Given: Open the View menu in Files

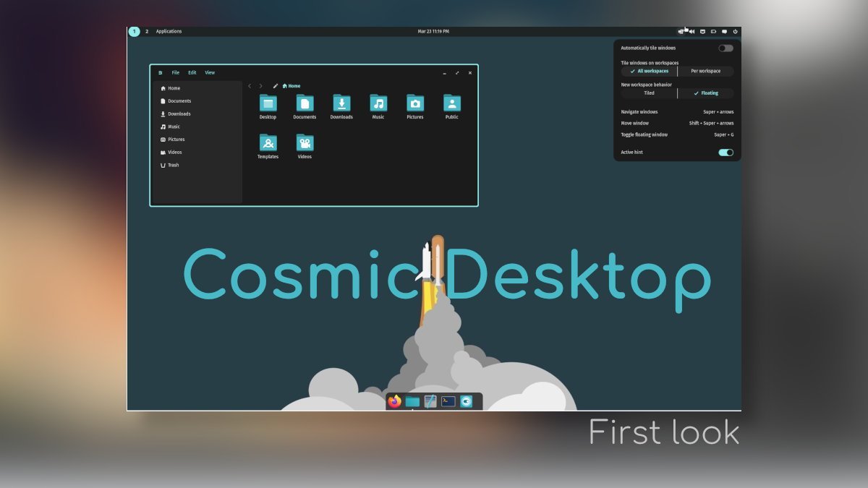Looking at the screenshot, I should pyautogui.click(x=210, y=72).
